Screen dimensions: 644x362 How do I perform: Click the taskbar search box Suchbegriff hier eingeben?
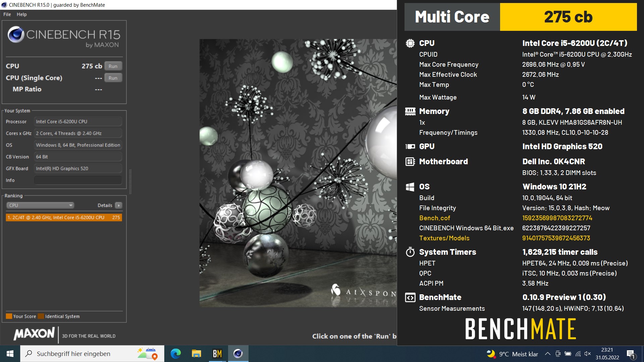pyautogui.click(x=92, y=354)
